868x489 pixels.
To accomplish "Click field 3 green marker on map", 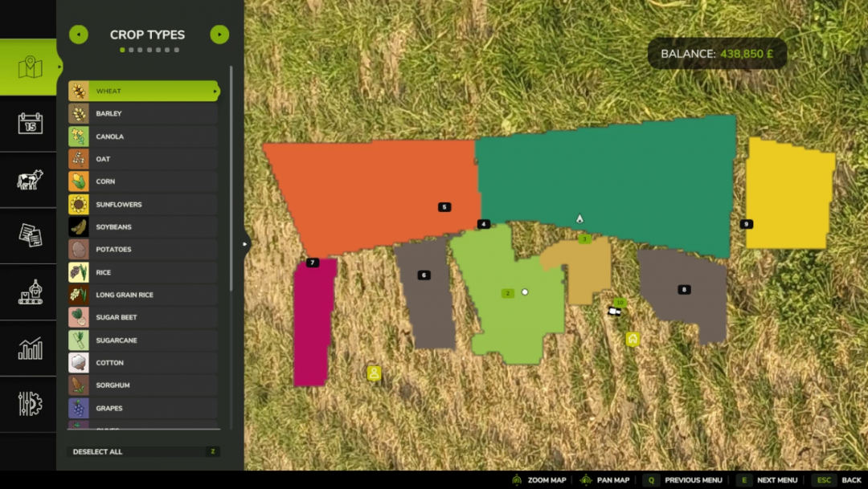I will point(584,239).
